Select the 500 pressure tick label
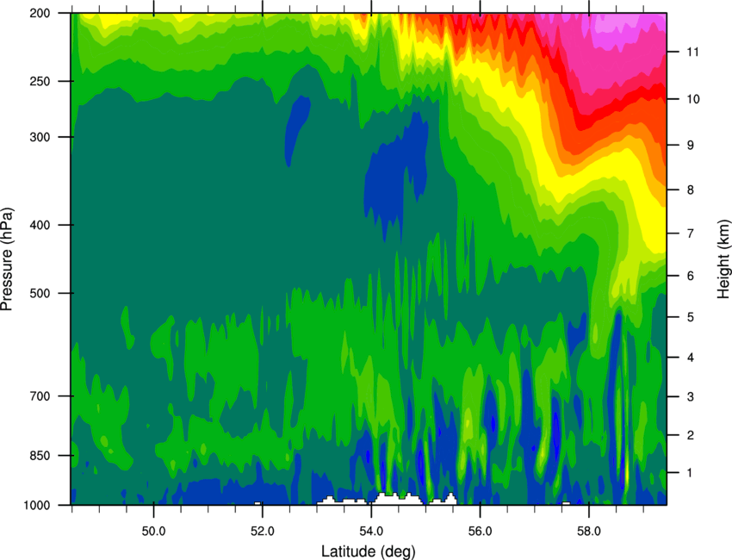This screenshot has width=732, height=560. click(x=40, y=293)
